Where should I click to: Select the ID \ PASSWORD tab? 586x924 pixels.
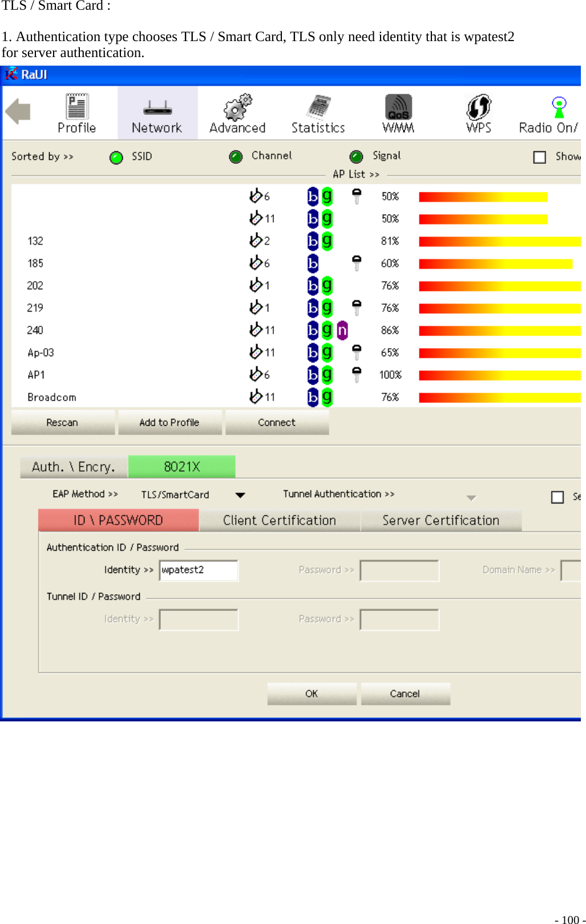pyautogui.click(x=119, y=520)
